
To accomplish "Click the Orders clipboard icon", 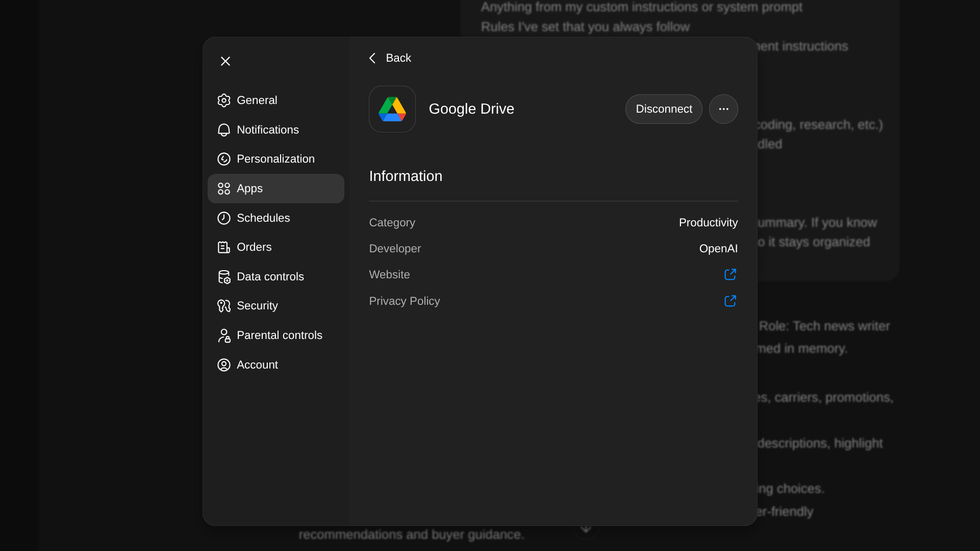I will click(x=223, y=247).
